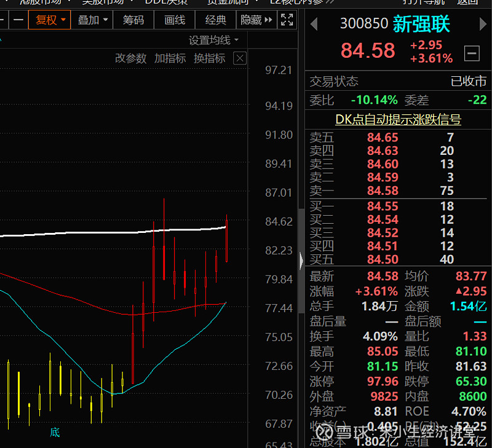Toggle 隐藏 to hide chart overlays

tap(252, 20)
